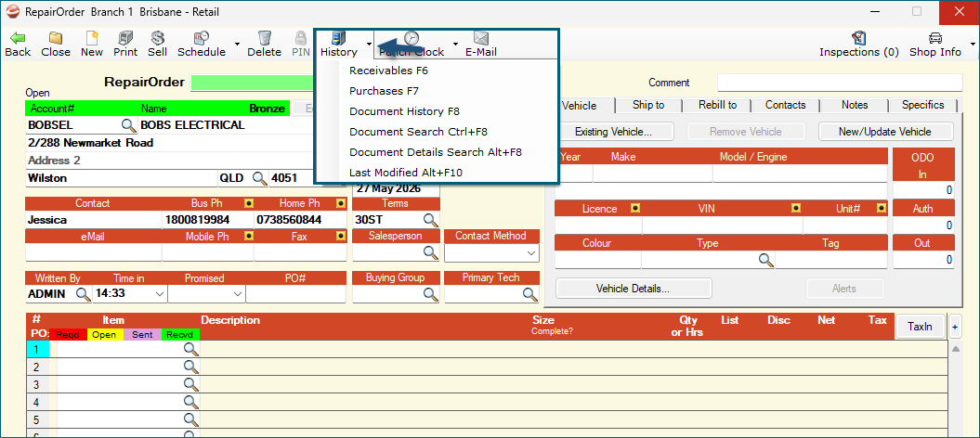Expand line items with the + button
This screenshot has height=438, width=980.
coord(954,327)
